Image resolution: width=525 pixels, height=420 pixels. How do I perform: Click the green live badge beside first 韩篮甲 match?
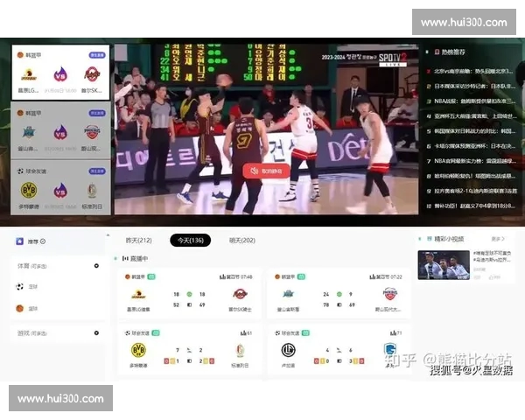[x=152, y=276]
